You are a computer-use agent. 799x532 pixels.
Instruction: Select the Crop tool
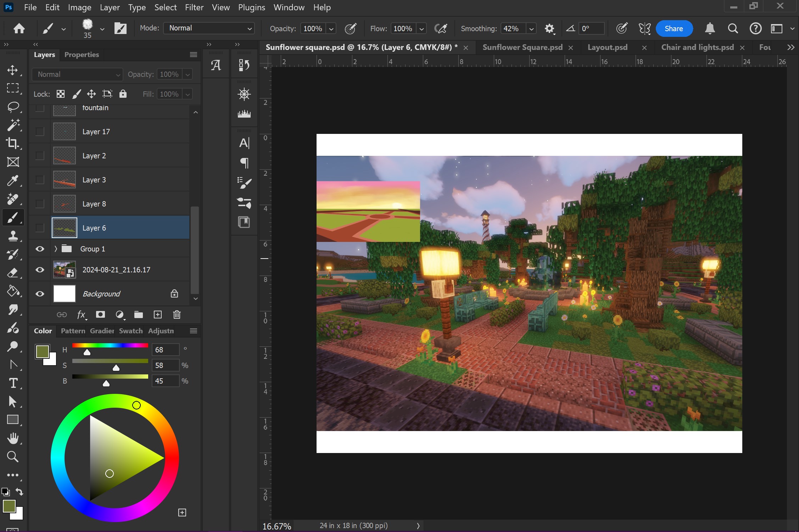pos(13,143)
